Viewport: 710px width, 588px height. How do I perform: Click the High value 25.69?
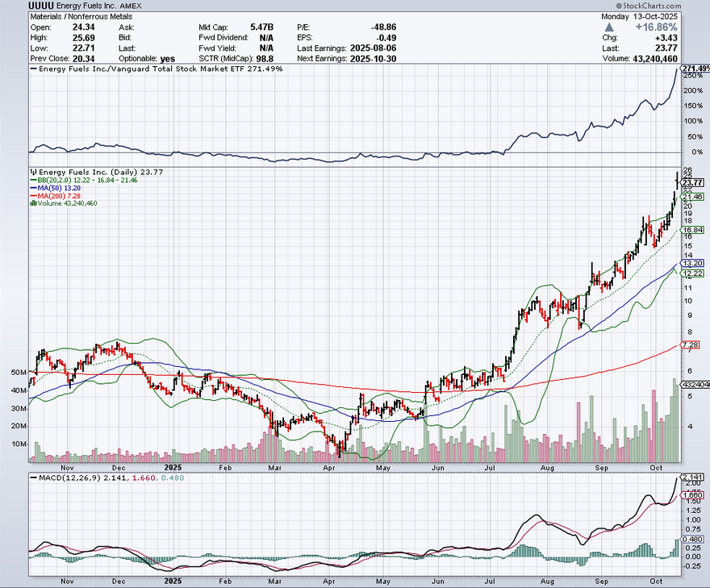tap(84, 38)
